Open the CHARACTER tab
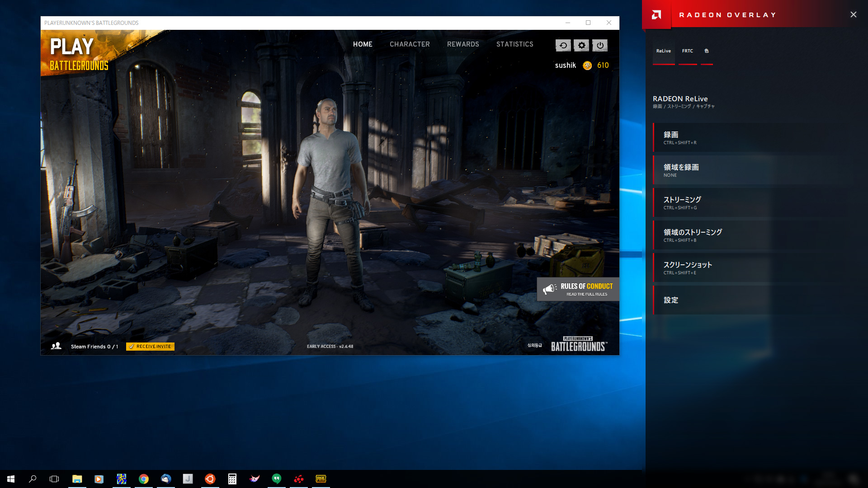This screenshot has width=868, height=488. (x=410, y=44)
